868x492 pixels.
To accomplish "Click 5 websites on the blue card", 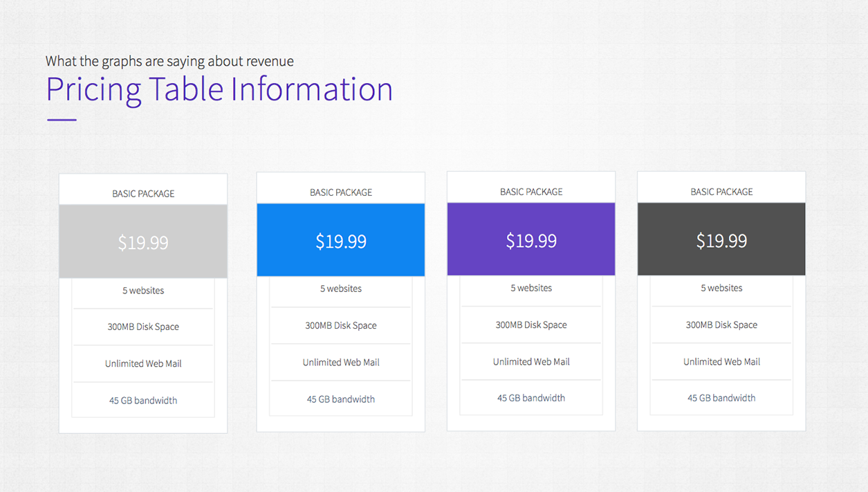I will 340,289.
